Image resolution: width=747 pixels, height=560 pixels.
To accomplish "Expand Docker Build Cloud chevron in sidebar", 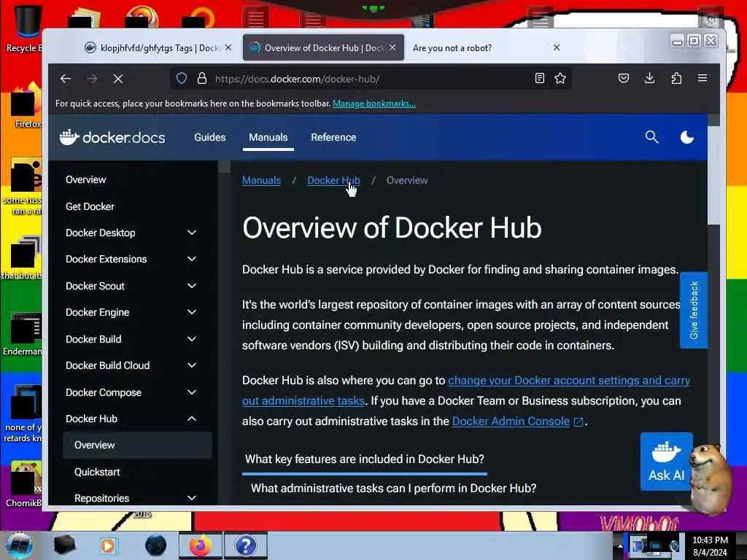I will [x=192, y=365].
